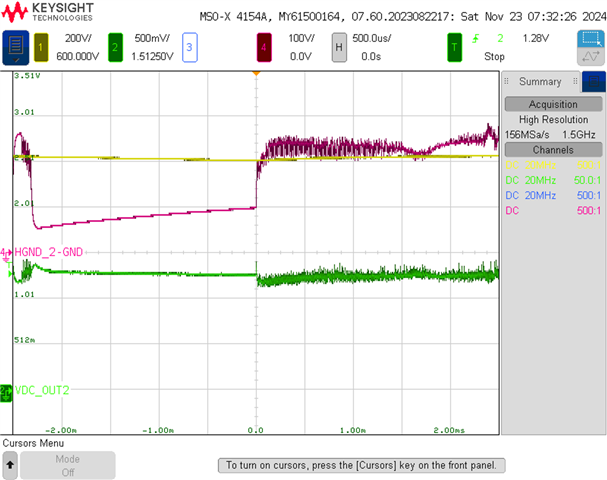The width and height of the screenshot is (607, 480).
Task: Click the 2.00ms time axis label
Action: [449, 430]
